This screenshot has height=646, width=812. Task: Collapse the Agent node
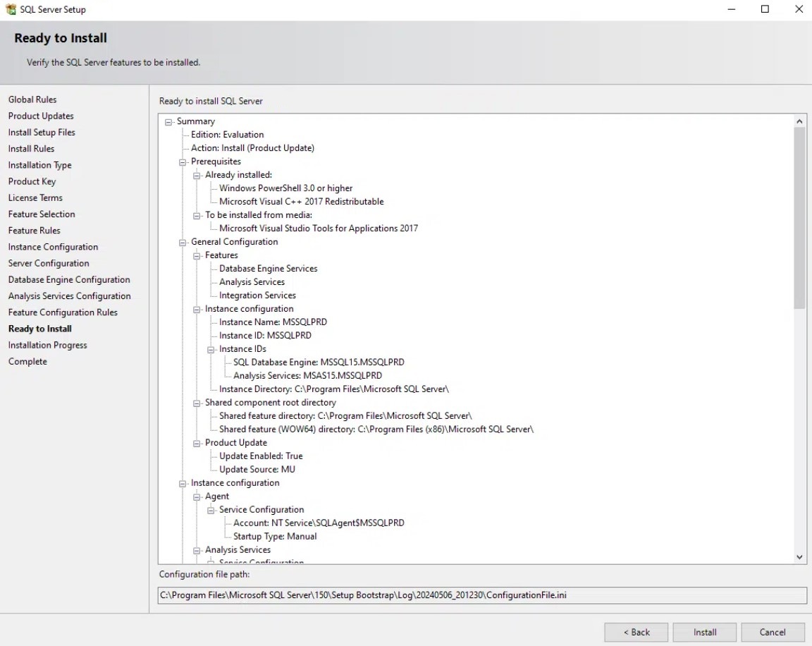(x=197, y=497)
